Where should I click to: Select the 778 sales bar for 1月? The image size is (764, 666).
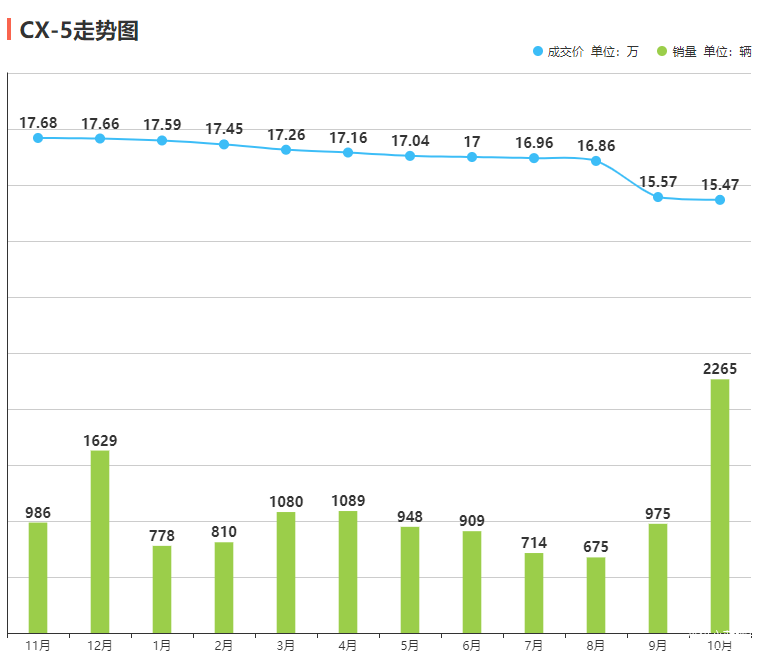162,588
